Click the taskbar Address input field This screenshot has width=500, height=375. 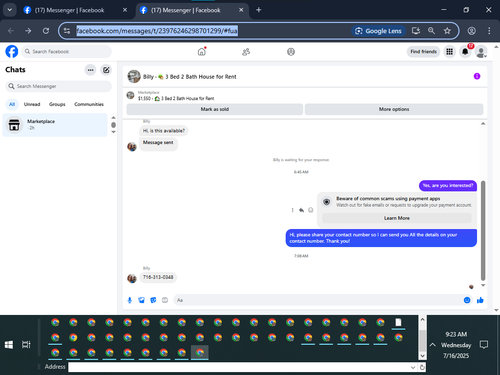pos(239,367)
